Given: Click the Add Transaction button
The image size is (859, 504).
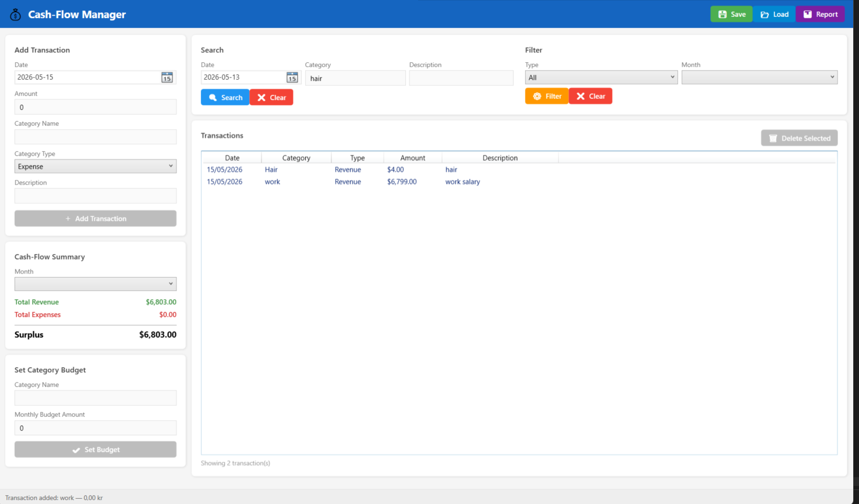Looking at the screenshot, I should (96, 219).
